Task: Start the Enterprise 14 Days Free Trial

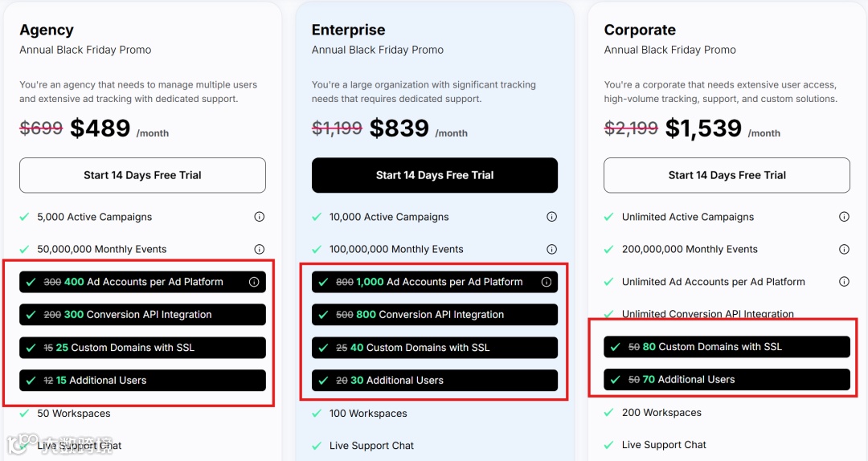Action: [x=435, y=175]
